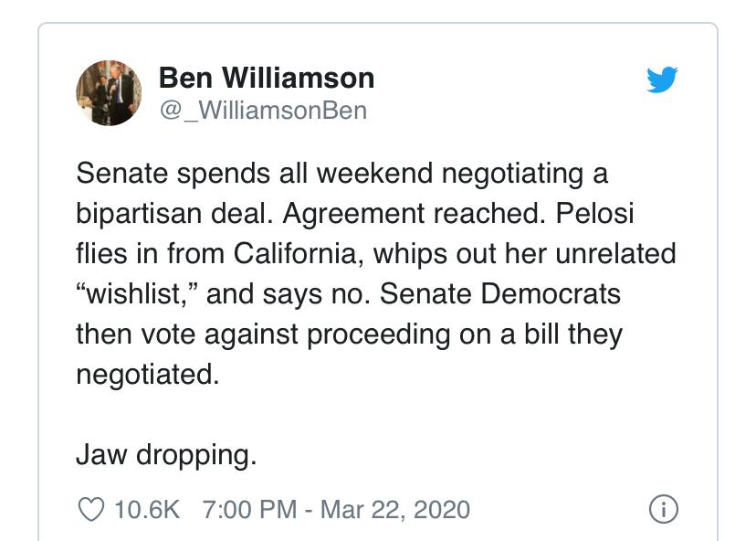
Task: Click the words "Senate Democrats" in the tweet
Action: coord(500,293)
